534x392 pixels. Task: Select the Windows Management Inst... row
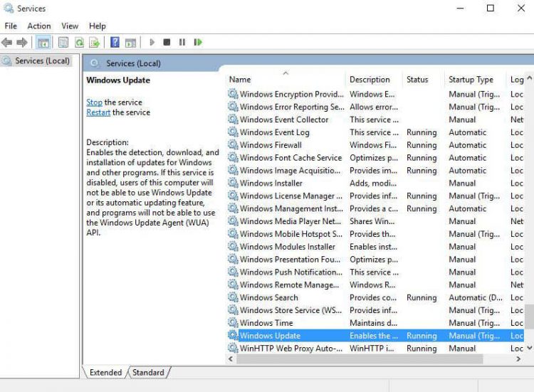[376, 208]
